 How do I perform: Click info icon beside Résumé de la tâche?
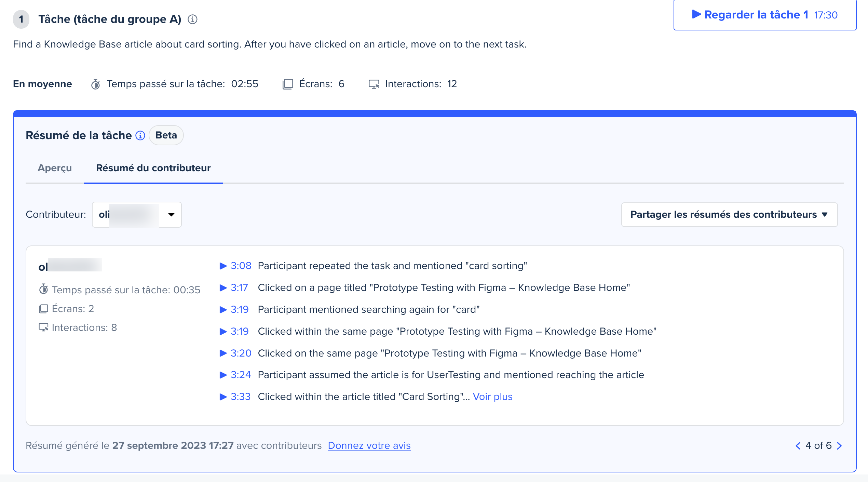[140, 136]
